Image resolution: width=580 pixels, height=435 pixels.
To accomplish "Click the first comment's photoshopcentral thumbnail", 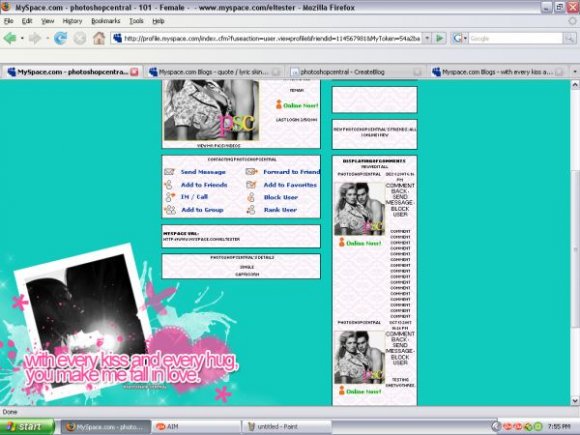I will click(360, 209).
